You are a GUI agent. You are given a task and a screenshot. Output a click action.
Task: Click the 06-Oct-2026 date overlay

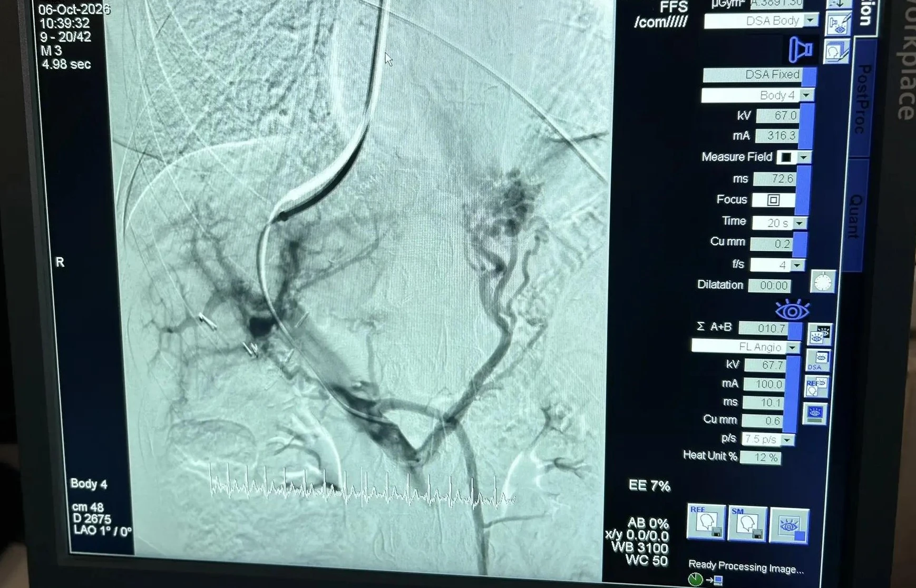[x=74, y=9]
